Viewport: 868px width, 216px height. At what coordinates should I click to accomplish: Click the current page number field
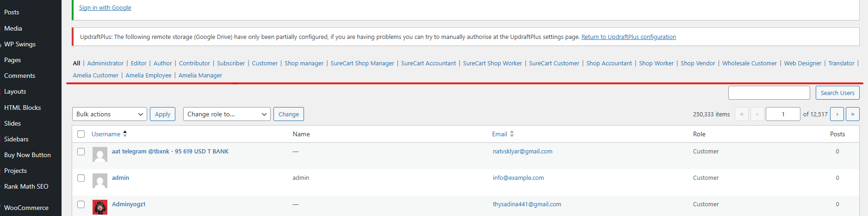[782, 114]
